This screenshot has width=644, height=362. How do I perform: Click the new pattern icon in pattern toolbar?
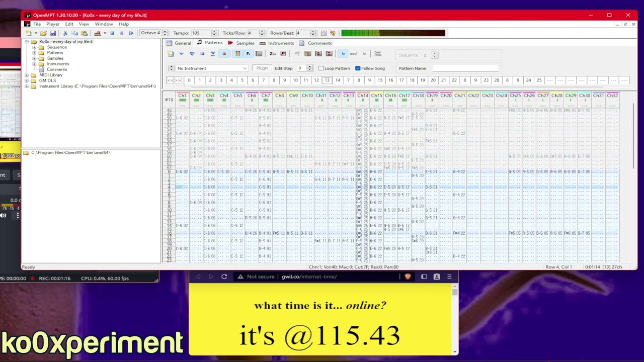click(171, 54)
